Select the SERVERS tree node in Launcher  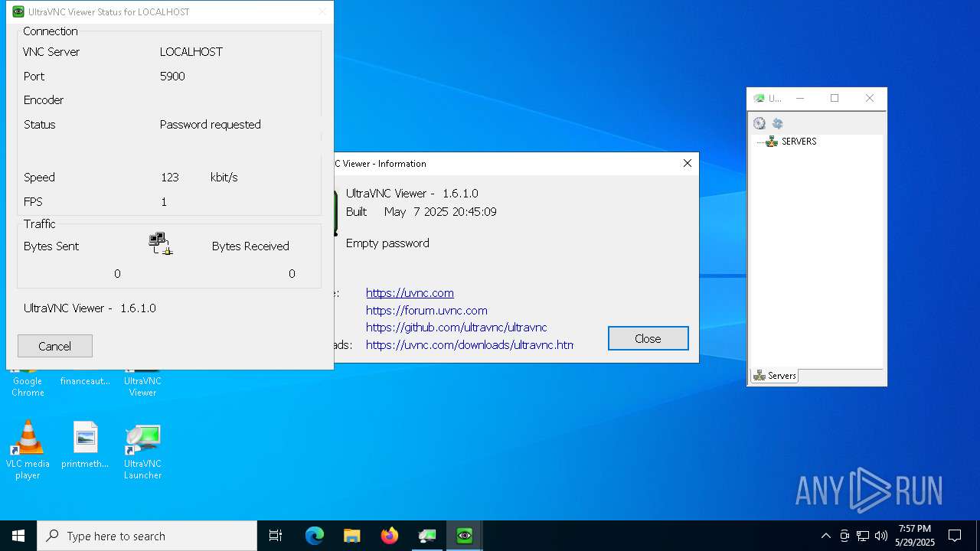pyautogui.click(x=799, y=142)
